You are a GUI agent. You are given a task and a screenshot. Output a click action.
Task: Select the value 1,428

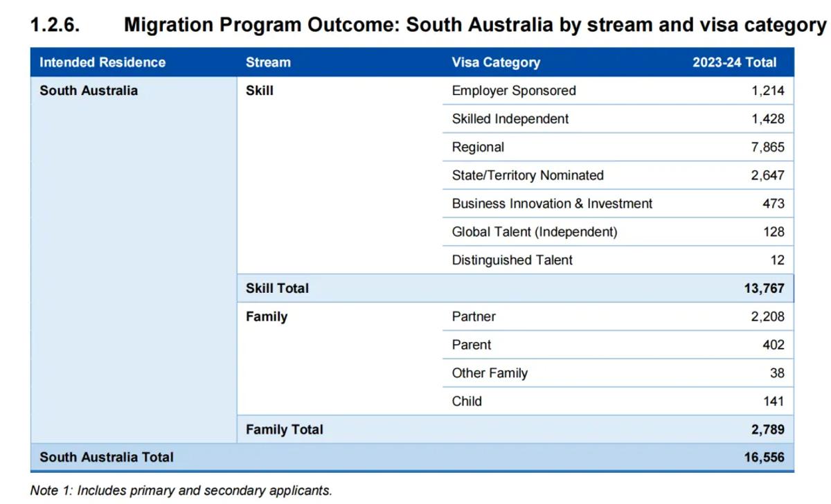pos(768,119)
